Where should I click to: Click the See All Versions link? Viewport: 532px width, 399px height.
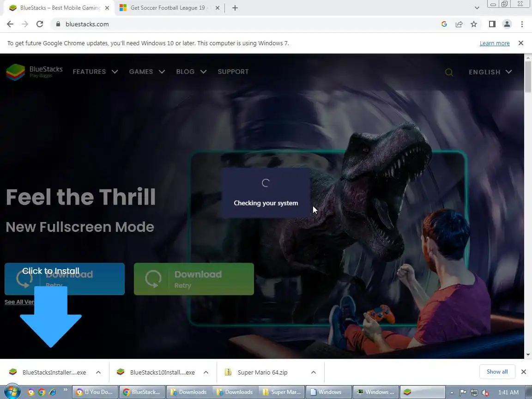click(x=19, y=302)
